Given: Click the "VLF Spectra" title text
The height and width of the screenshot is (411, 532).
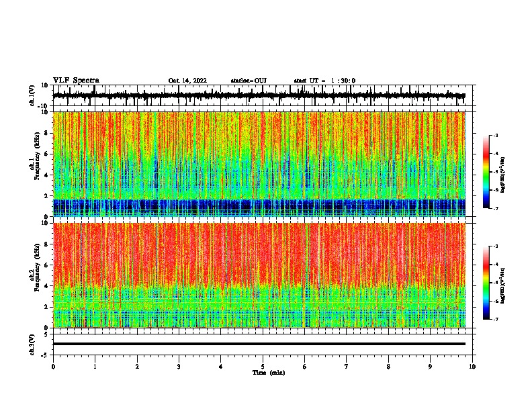Looking at the screenshot, I should point(76,81).
